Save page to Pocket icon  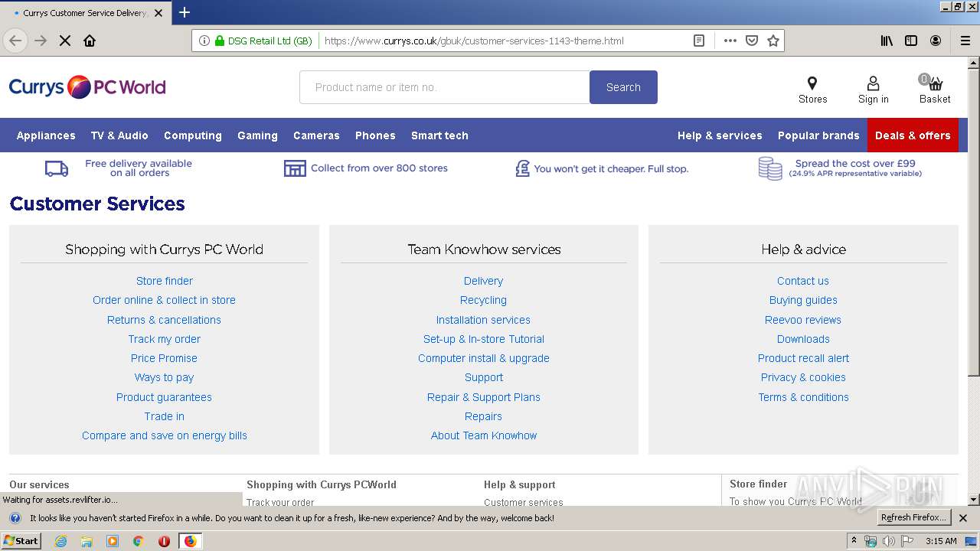752,41
